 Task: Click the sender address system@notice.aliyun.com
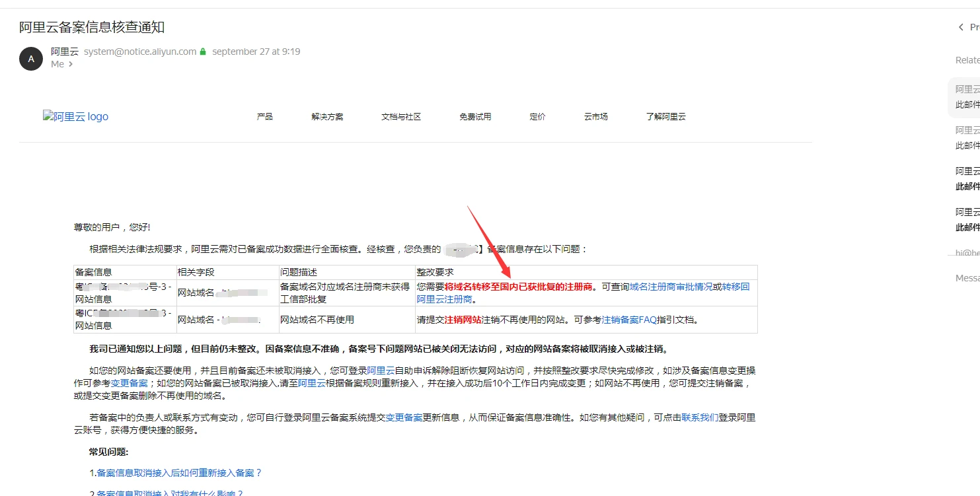point(140,52)
